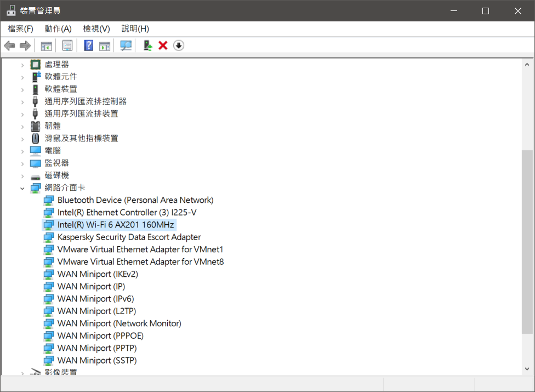Maximize the Device Manager window
Image resolution: width=535 pixels, height=392 pixels.
486,10
